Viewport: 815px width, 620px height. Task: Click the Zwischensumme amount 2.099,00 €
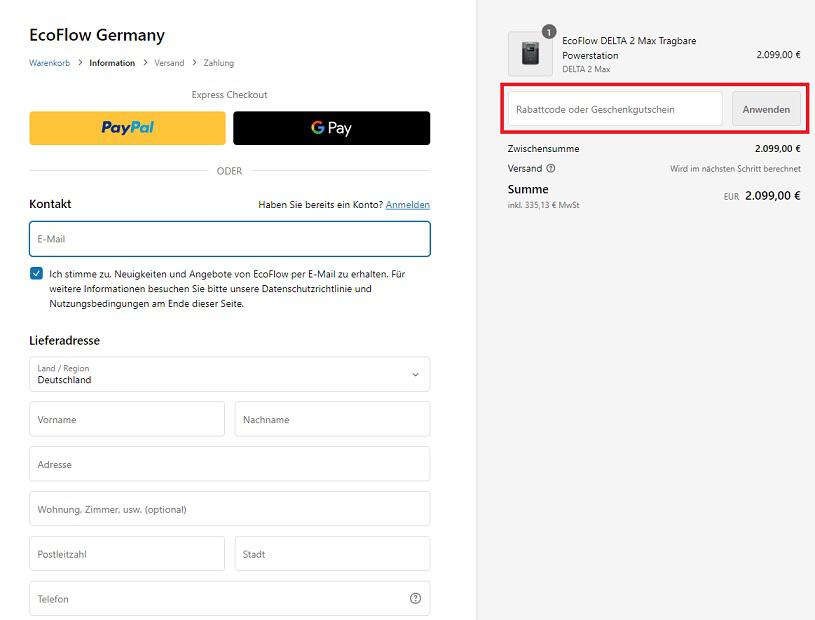click(x=778, y=149)
